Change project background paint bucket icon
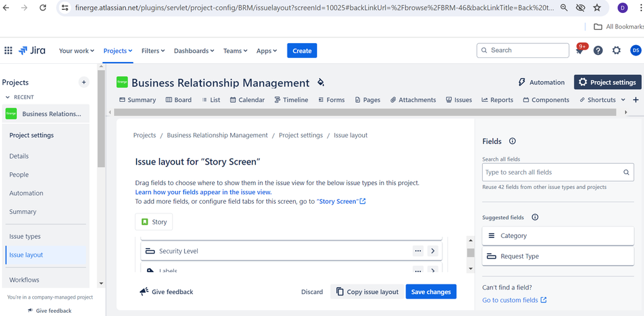Image resolution: width=644 pixels, height=316 pixels. point(321,82)
